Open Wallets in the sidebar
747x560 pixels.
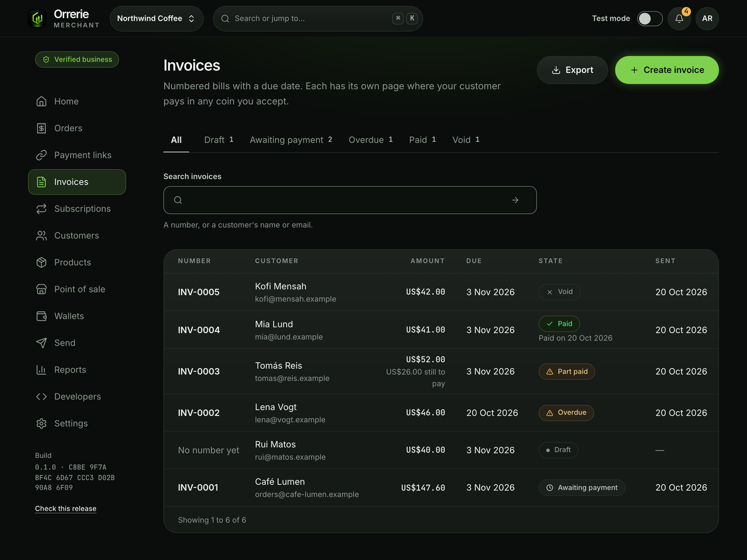pos(77,316)
